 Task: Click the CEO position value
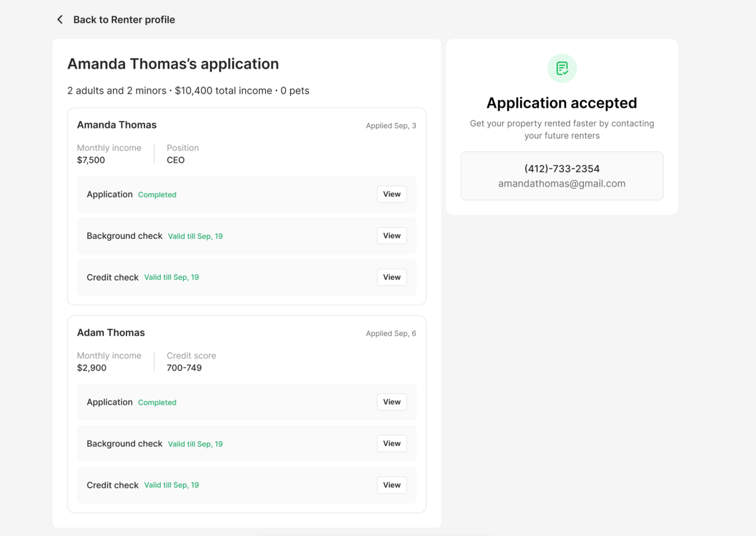point(176,160)
